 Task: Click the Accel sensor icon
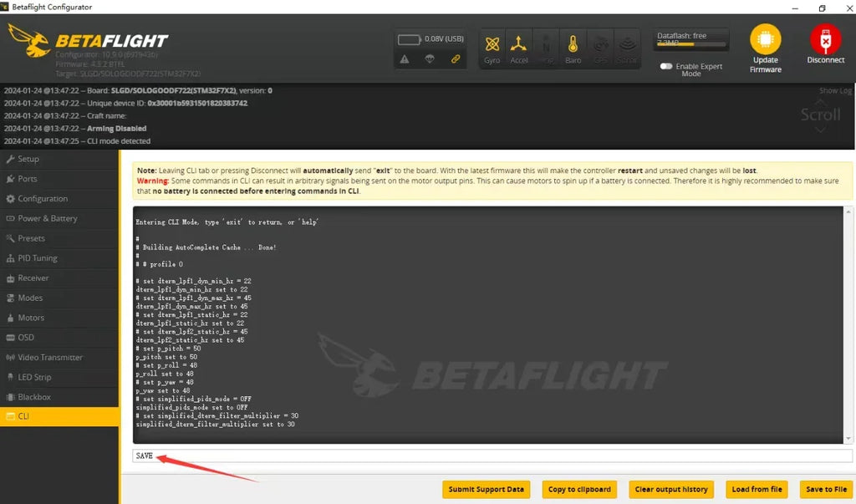tap(519, 48)
